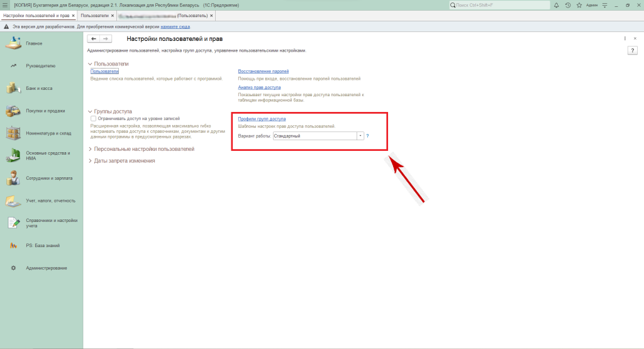
Task: Open favorites star icon
Action: pos(578,5)
